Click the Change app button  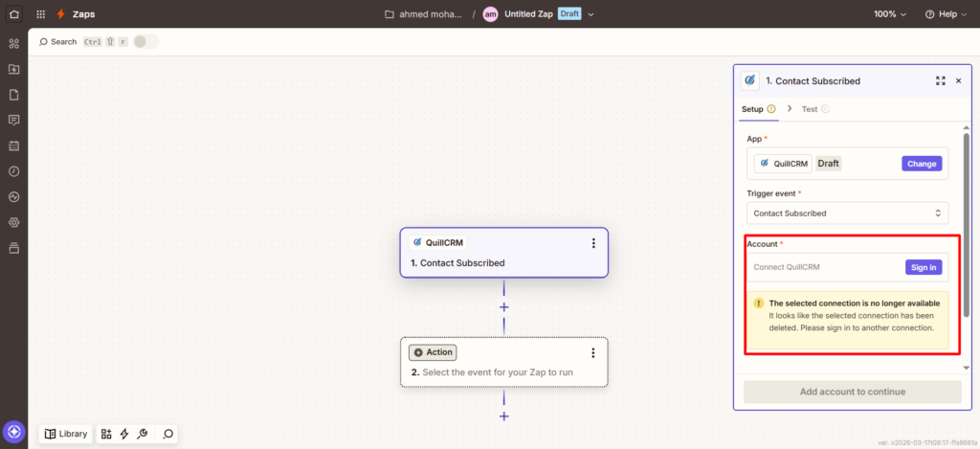pyautogui.click(x=922, y=164)
